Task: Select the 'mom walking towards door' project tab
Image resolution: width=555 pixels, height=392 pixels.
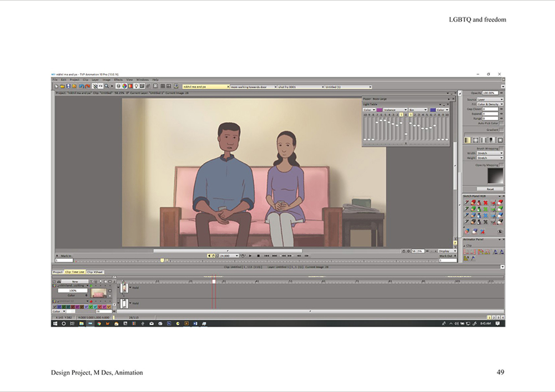Action: click(249, 87)
